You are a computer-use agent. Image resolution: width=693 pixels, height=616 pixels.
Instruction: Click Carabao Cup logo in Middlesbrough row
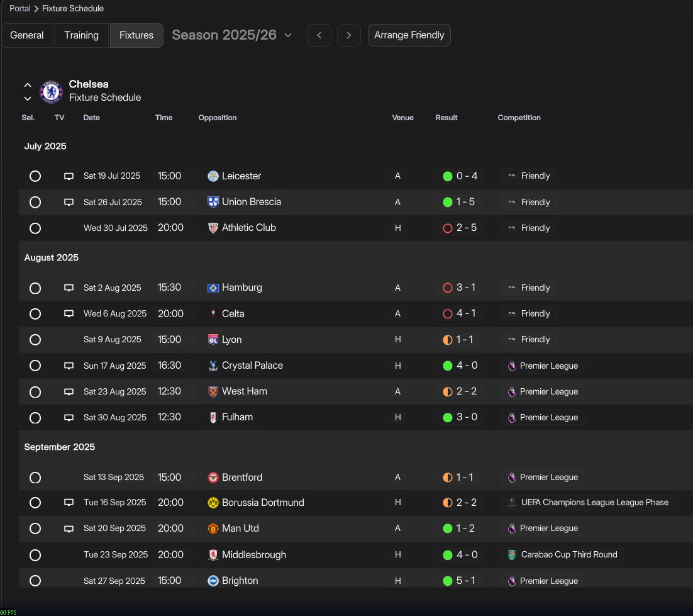tap(512, 554)
